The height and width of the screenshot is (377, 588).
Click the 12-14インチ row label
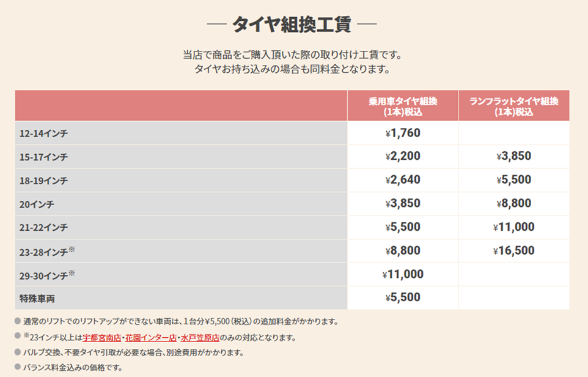point(43,133)
